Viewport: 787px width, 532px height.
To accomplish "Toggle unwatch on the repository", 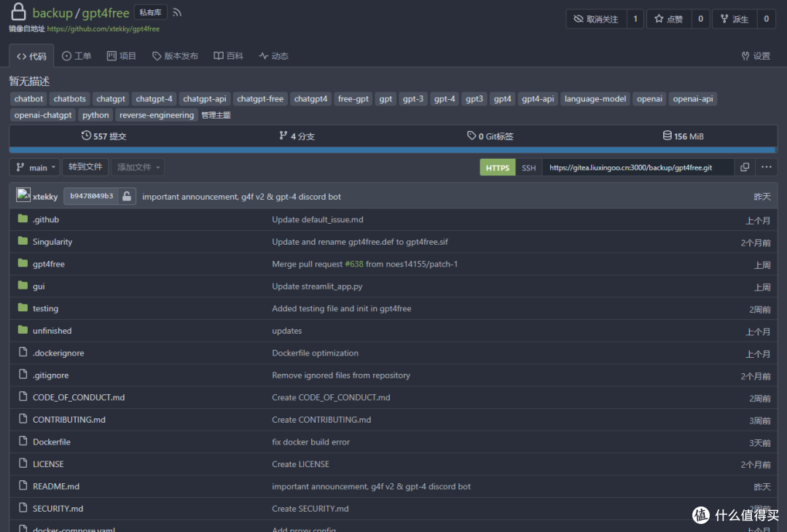I will pyautogui.click(x=595, y=19).
